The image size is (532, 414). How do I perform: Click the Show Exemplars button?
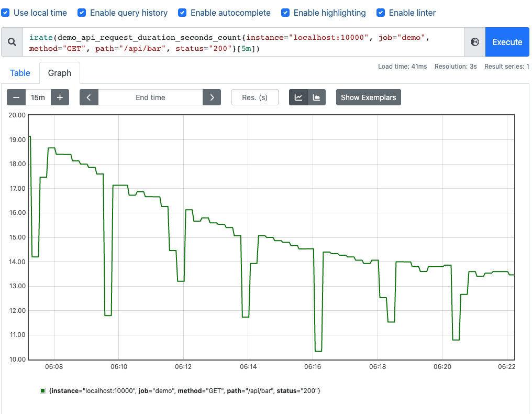tap(368, 97)
